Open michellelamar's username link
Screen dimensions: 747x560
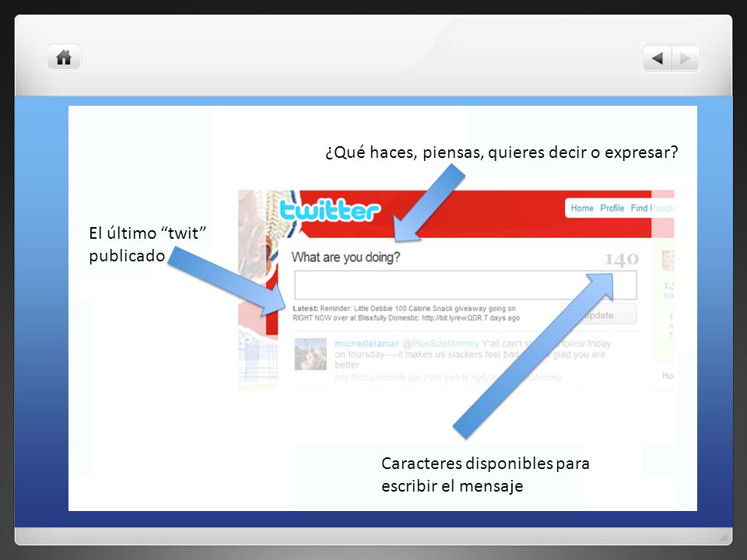point(366,344)
